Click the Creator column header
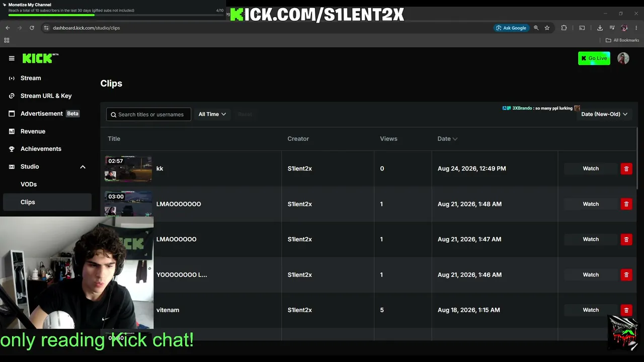This screenshot has width=644, height=362. pyautogui.click(x=298, y=139)
